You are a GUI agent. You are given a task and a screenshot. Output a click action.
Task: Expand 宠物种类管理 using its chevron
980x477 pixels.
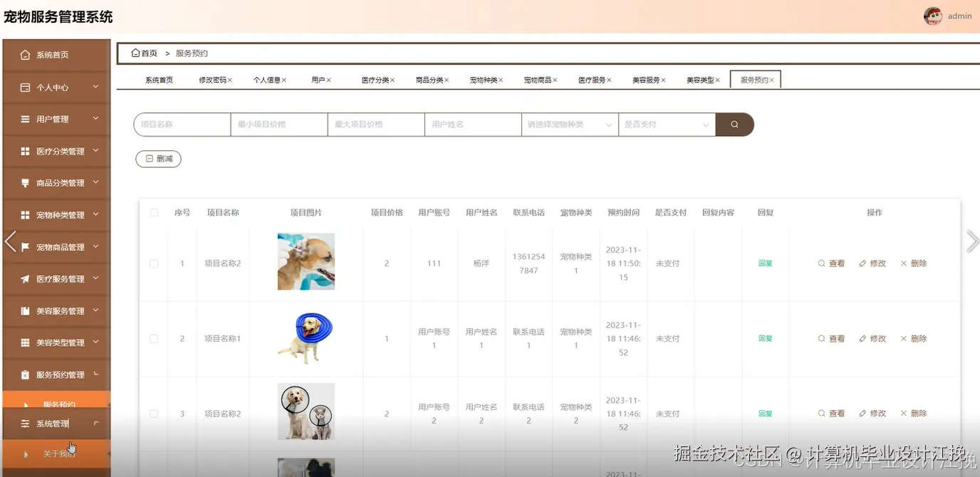point(95,214)
